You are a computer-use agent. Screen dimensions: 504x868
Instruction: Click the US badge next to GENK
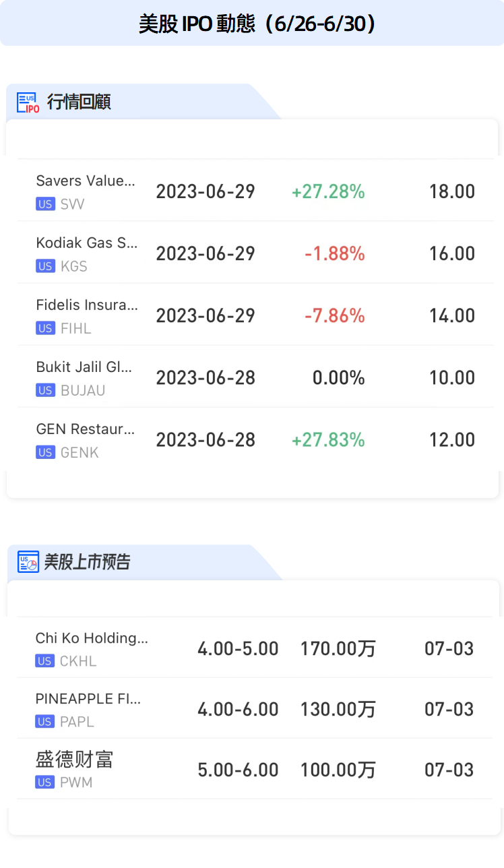click(x=45, y=452)
